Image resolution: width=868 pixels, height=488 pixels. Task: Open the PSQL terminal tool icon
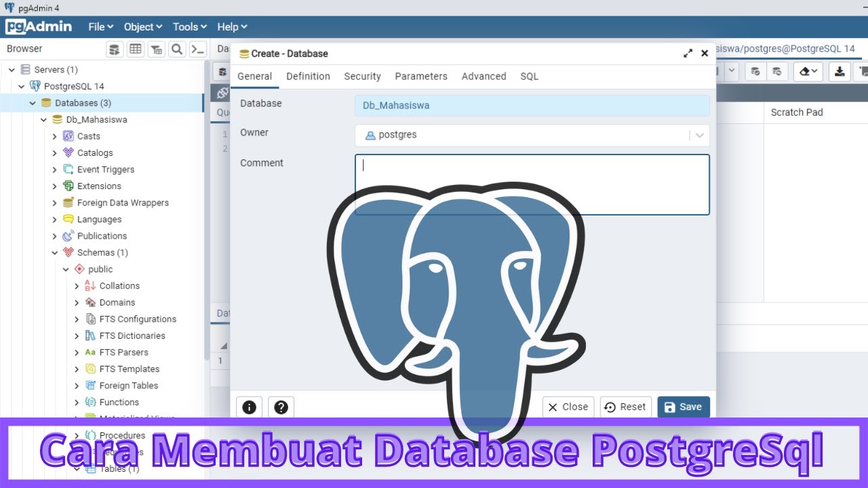coord(197,49)
